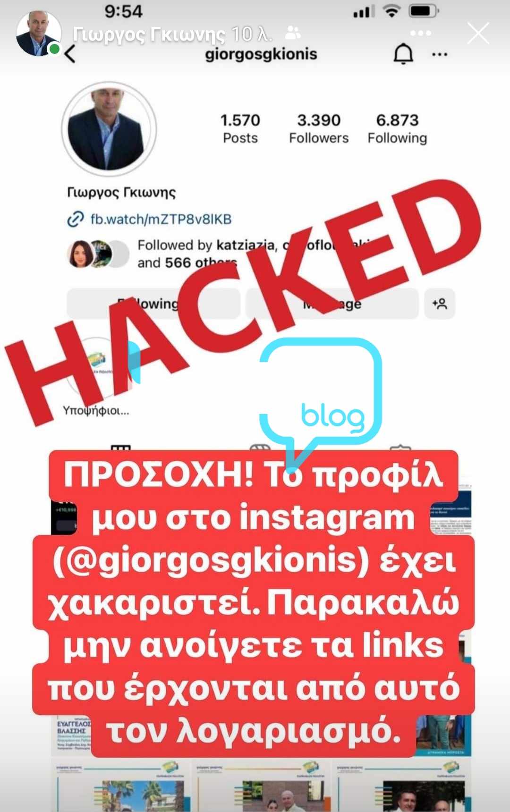
Task: Open profile three-dot menu beside the bell
Action: click(x=440, y=55)
